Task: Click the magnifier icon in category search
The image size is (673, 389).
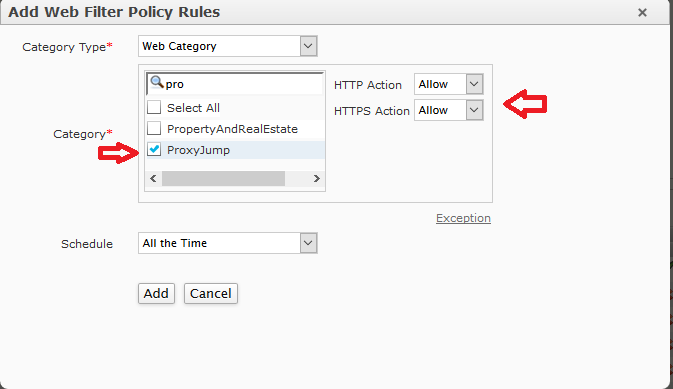Action: [157, 82]
